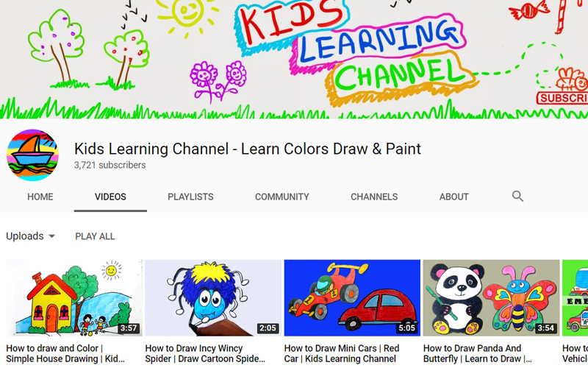This screenshot has height=368, width=588.
Task: Open the Home tab
Action: (40, 197)
